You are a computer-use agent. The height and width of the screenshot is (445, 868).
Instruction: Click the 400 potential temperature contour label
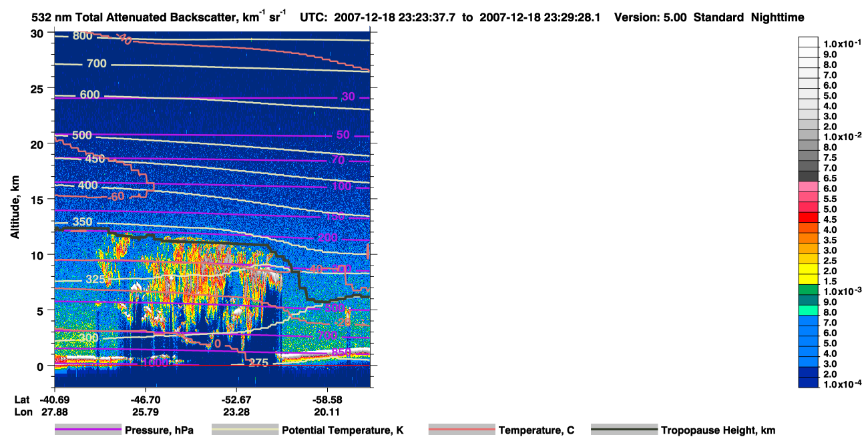[88, 185]
